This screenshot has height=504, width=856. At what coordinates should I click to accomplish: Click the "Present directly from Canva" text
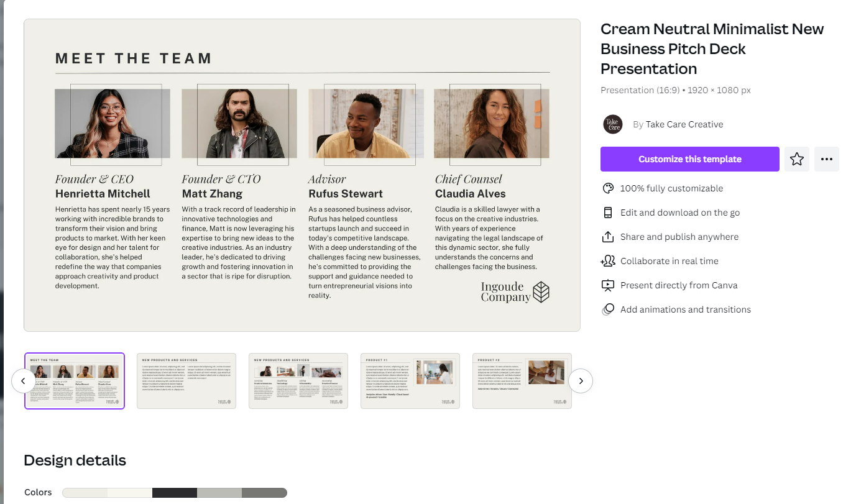[x=679, y=285]
